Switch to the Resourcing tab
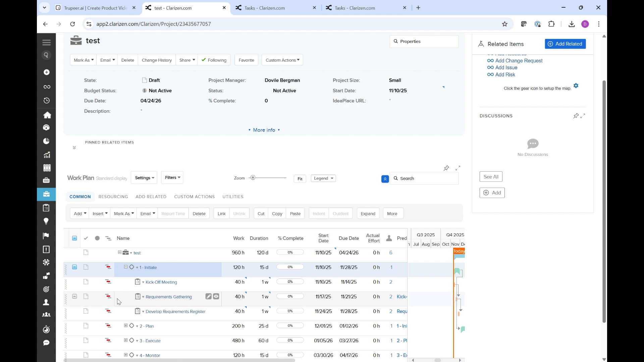This screenshot has height=362, width=644. coord(113,197)
